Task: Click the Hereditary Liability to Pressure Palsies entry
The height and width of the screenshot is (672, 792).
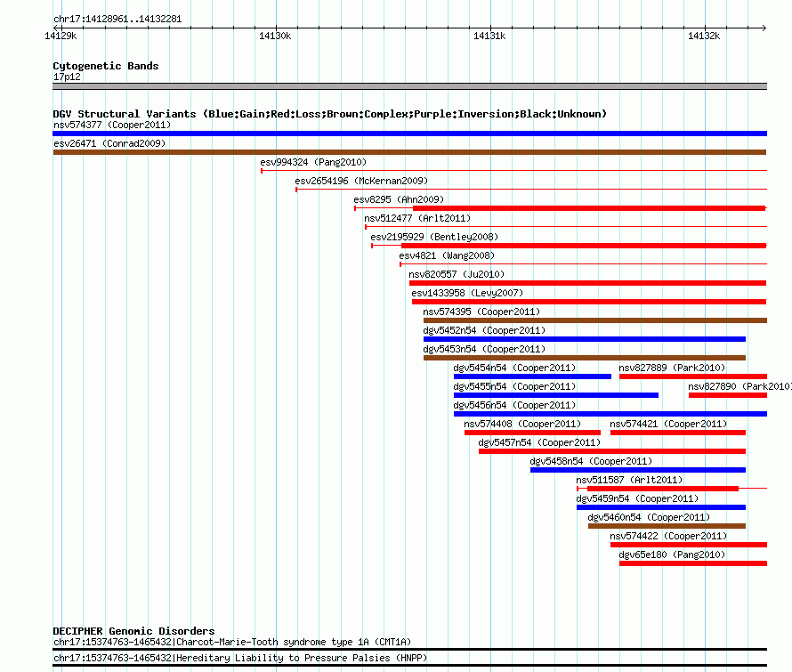Action: (409, 660)
